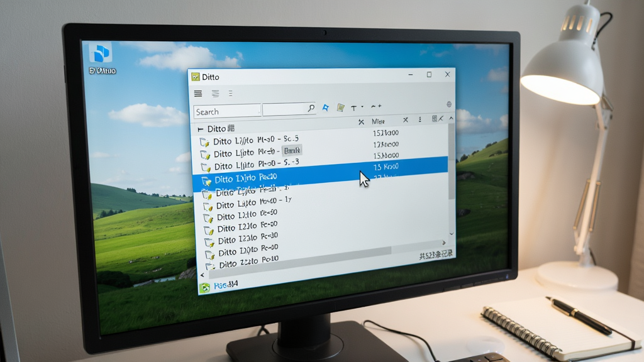Click the clip icon of the highlighted row
This screenshot has height=362, width=644.
[x=206, y=180]
